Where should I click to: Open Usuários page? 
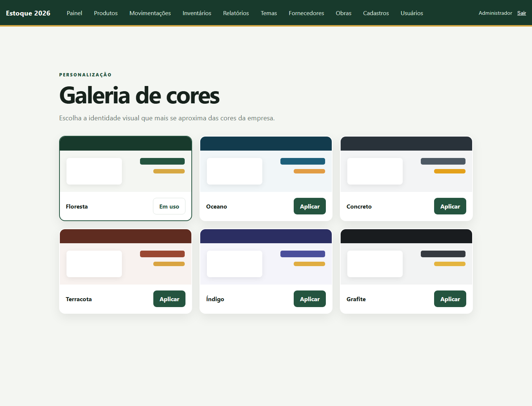pyautogui.click(x=412, y=13)
